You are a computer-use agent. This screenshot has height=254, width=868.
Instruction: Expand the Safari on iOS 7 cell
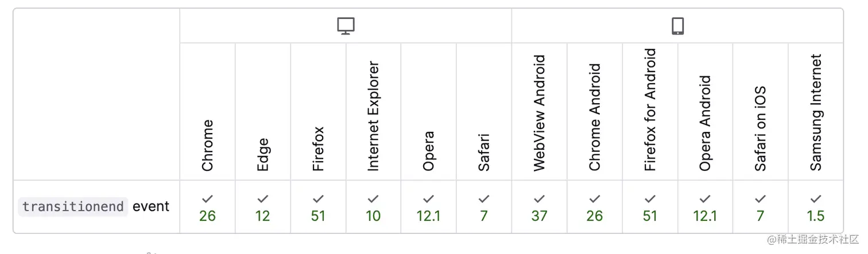(x=761, y=207)
